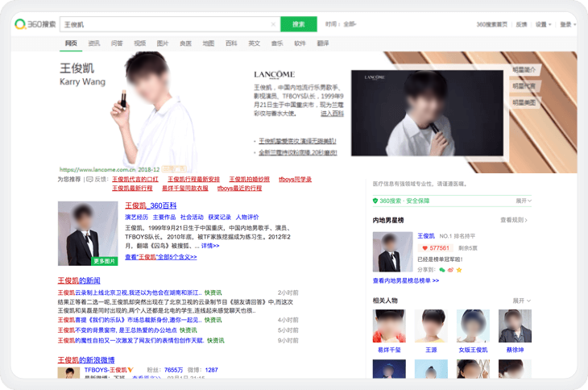Open 查看规则 for the star ranking
Viewport: 588px width, 390px height.
click(514, 220)
